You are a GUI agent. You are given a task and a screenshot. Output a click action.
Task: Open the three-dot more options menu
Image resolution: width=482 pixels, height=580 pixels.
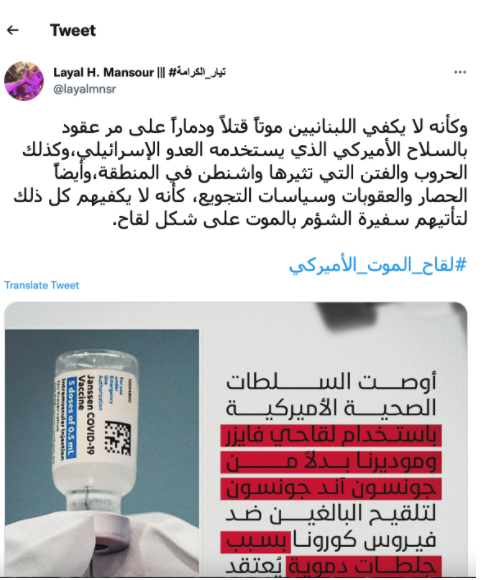[460, 72]
